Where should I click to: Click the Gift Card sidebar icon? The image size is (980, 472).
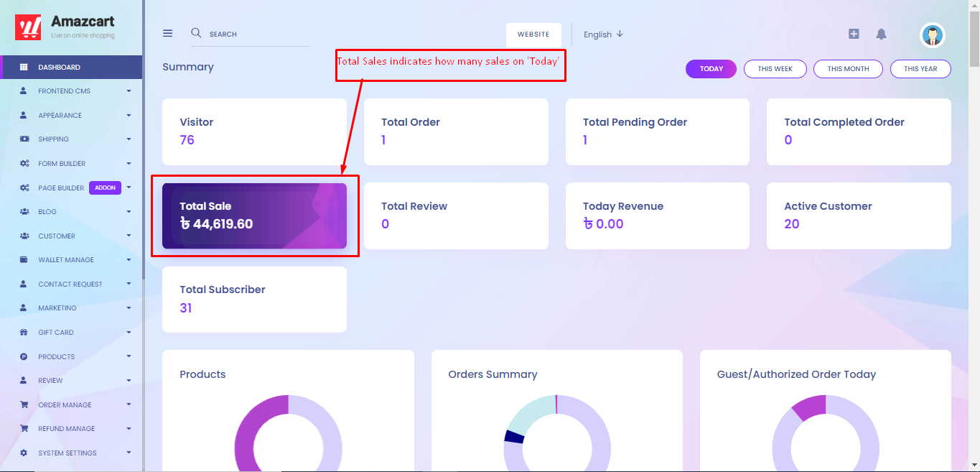coord(24,333)
